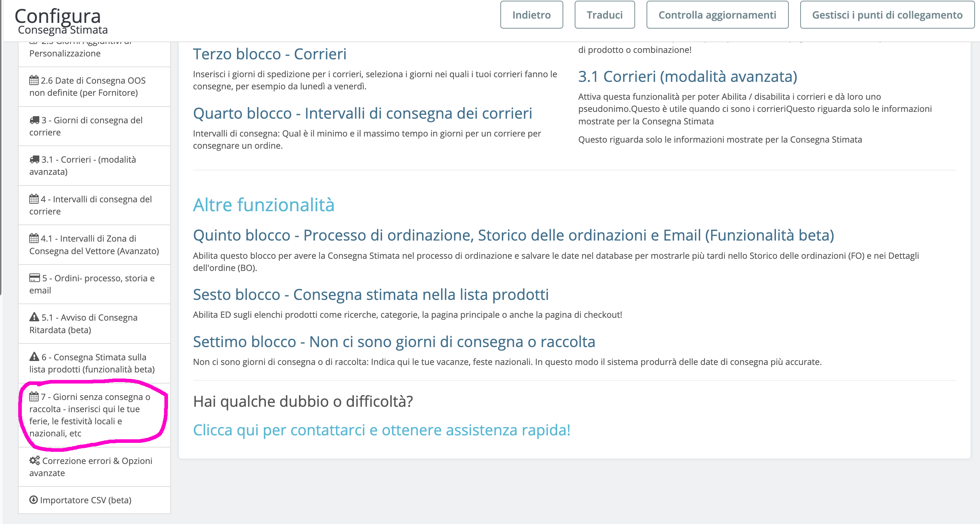980x524 pixels.
Task: Select 2.5 Giorni Aggiuntivi di Personalizzazione tab
Action: [x=65, y=53]
